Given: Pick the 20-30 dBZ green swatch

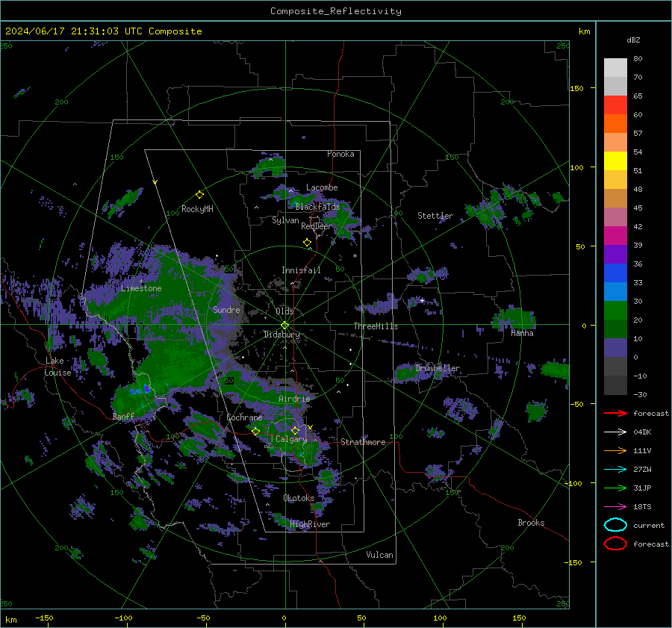Looking at the screenshot, I should point(615,311).
